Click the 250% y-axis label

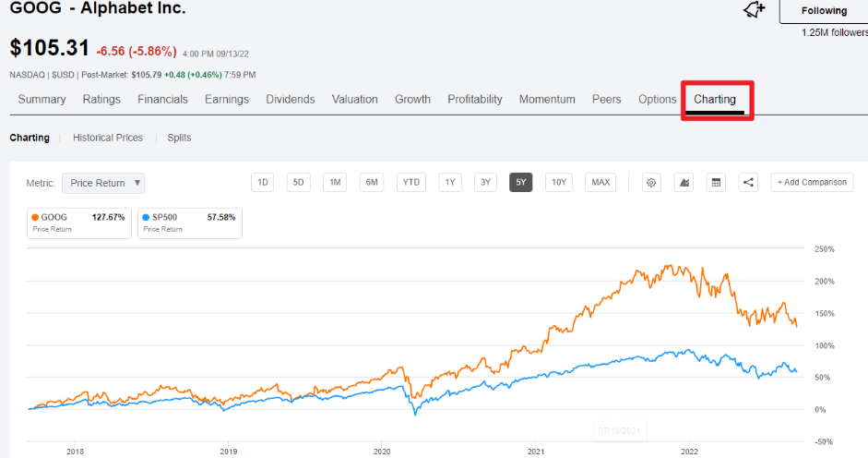(825, 249)
